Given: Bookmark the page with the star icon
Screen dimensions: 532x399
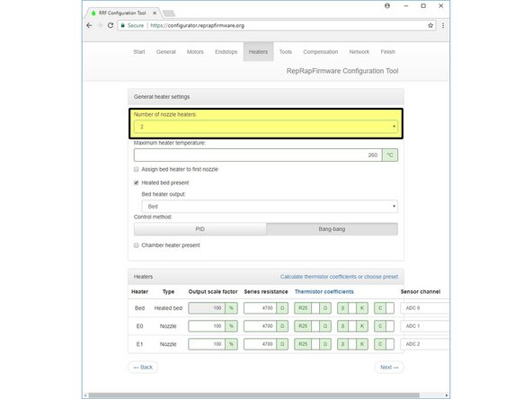Looking at the screenshot, I should point(430,25).
